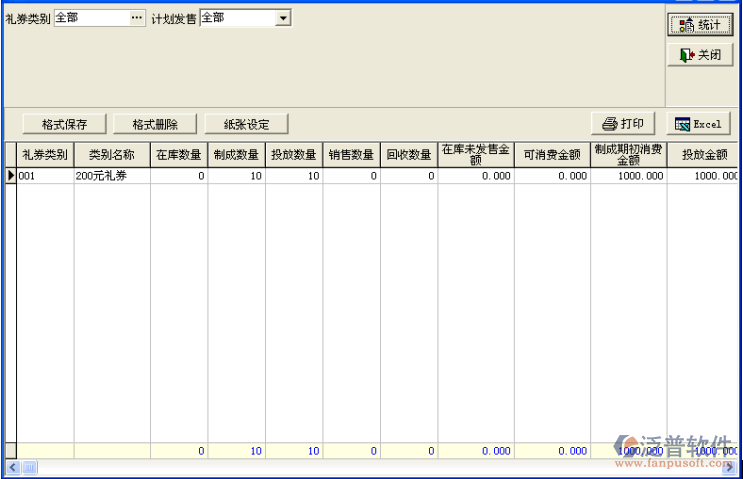Screen dimensions: 743x479
Task: Click the 可消费金额 column header
Action: (x=552, y=155)
